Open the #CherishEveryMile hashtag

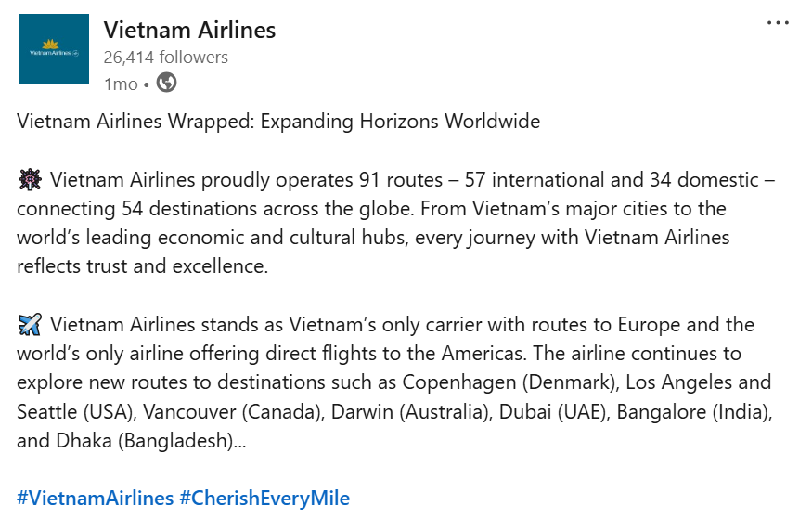[264, 499]
